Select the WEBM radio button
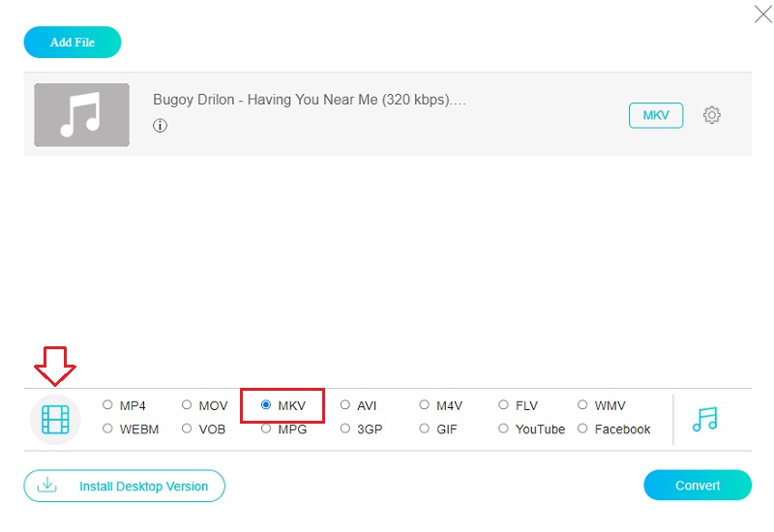This screenshot has width=774, height=532. (x=108, y=429)
